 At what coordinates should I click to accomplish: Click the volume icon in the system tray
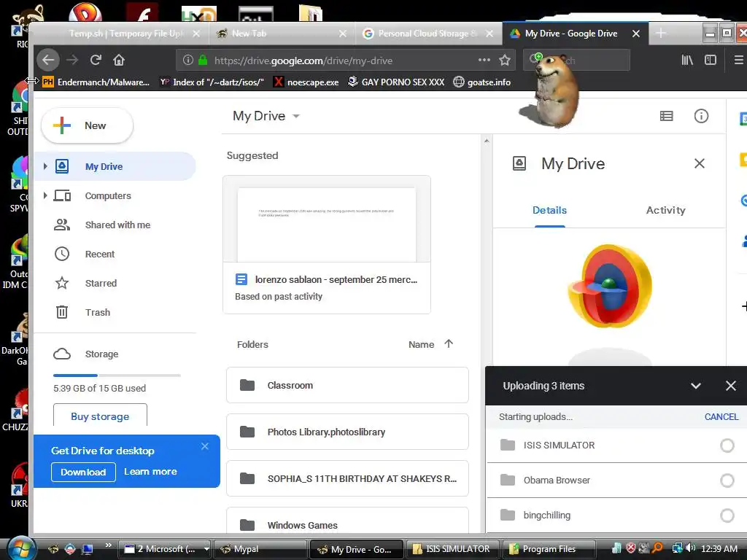[691, 548]
